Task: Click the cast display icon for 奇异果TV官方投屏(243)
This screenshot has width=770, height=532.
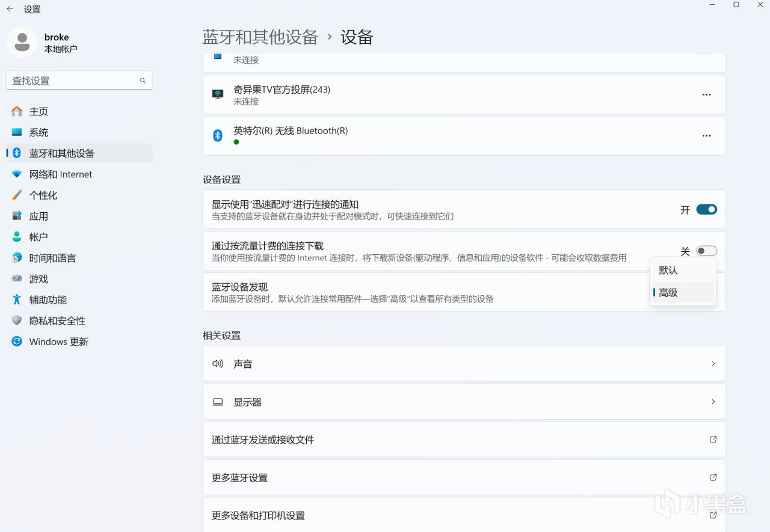Action: [x=218, y=94]
